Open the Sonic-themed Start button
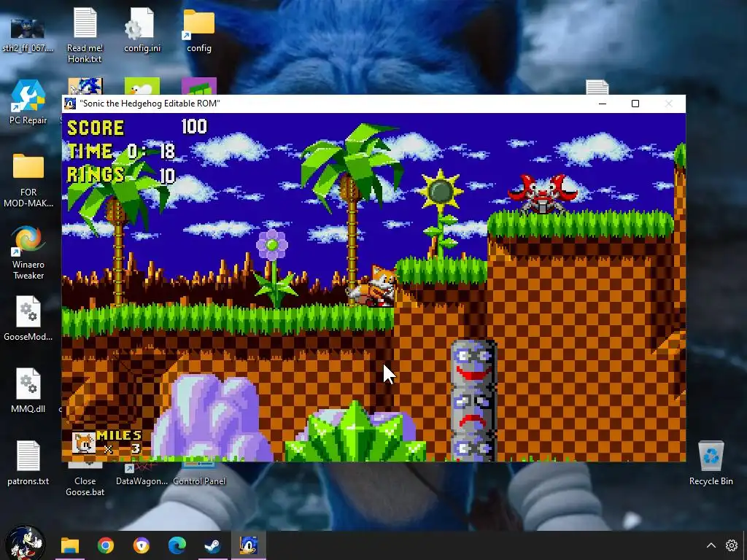Screen dimensions: 747x560 click(26, 543)
